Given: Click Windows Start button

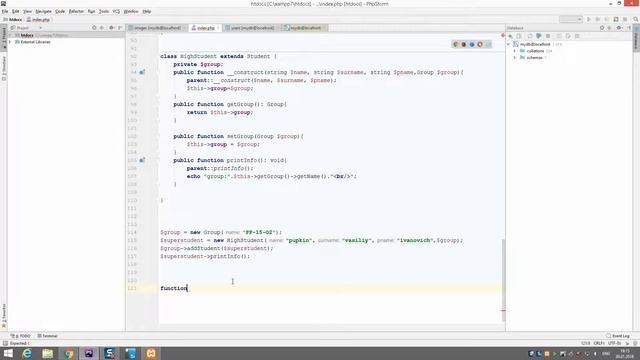Looking at the screenshot, I should coord(8,353).
